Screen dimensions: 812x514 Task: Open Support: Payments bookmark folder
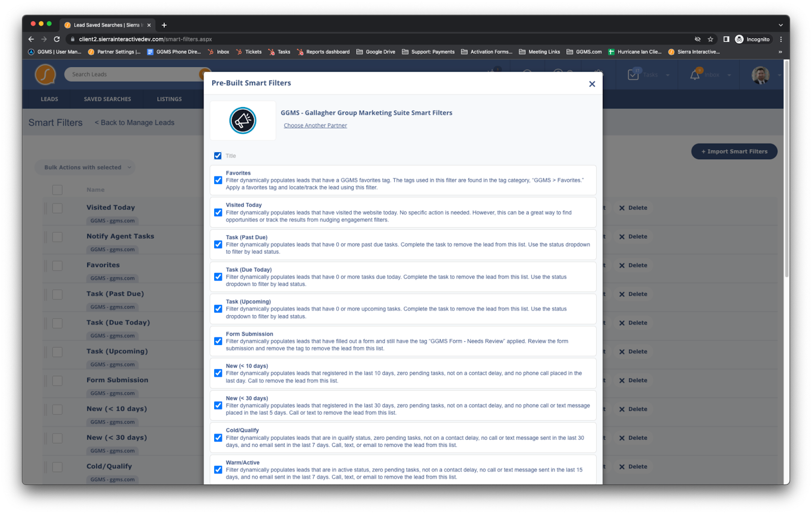(428, 52)
